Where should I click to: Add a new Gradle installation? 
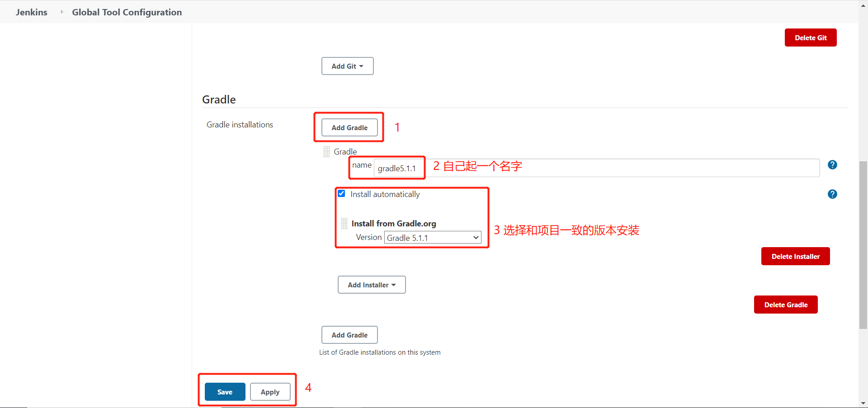pyautogui.click(x=349, y=127)
